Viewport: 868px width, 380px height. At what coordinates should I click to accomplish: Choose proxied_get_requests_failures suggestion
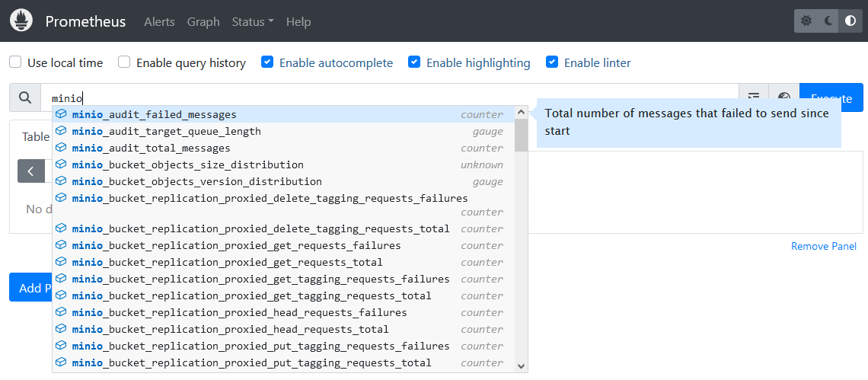[x=283, y=245]
